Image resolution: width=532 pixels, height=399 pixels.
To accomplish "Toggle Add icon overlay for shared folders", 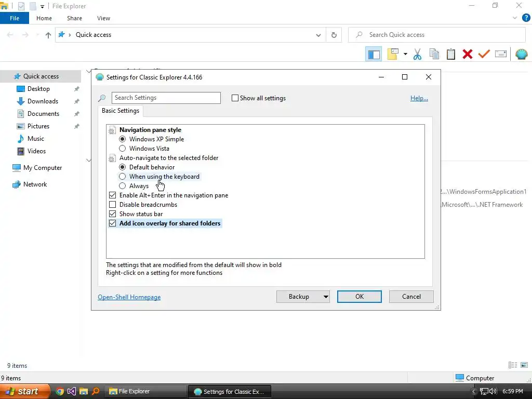I will pyautogui.click(x=112, y=223).
